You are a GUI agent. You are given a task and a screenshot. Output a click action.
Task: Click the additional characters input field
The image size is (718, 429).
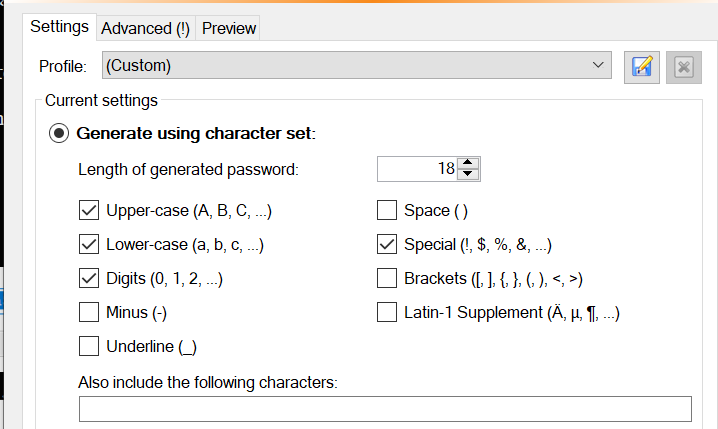click(x=385, y=409)
